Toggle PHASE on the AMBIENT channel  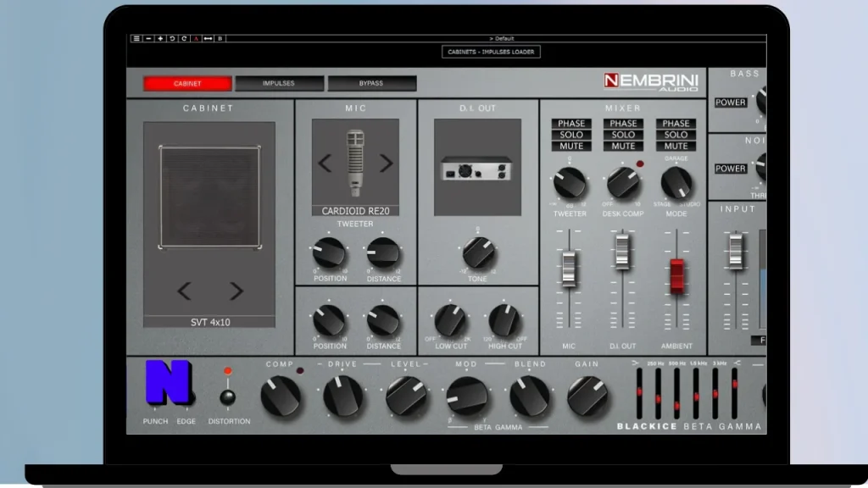676,124
